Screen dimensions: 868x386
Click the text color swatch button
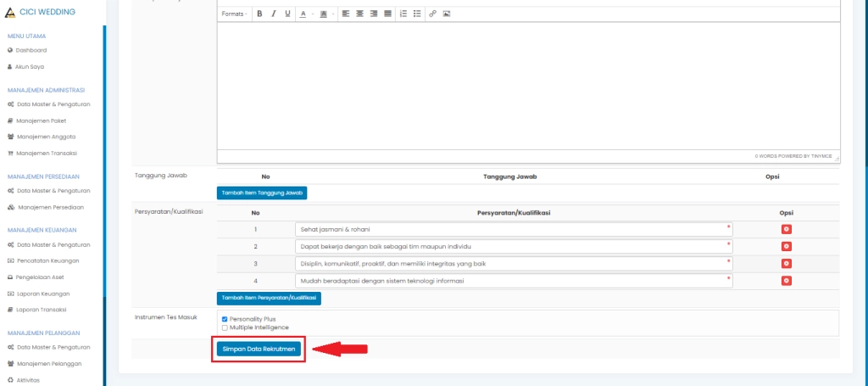[x=303, y=14]
